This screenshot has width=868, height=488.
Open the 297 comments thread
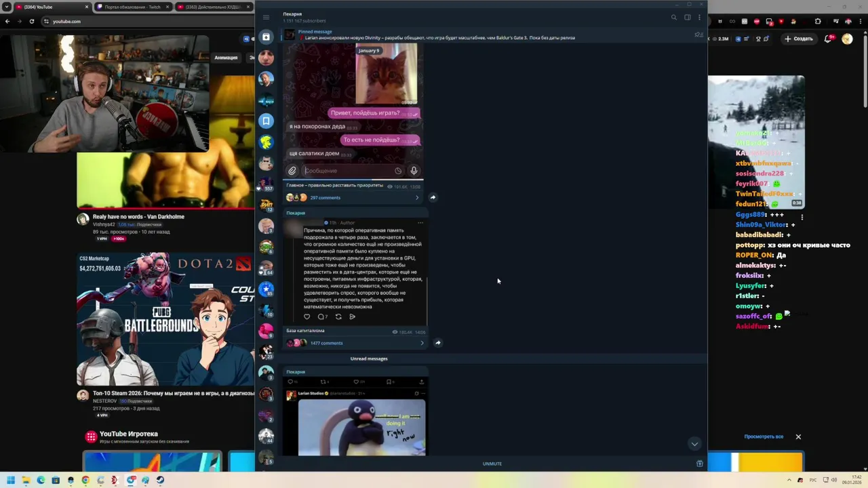tap(325, 197)
